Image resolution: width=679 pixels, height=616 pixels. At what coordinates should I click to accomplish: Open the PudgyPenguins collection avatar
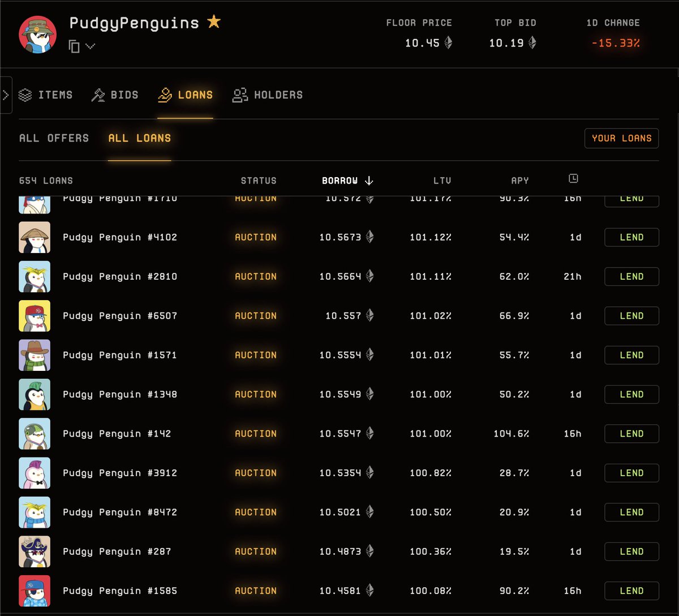click(x=38, y=34)
